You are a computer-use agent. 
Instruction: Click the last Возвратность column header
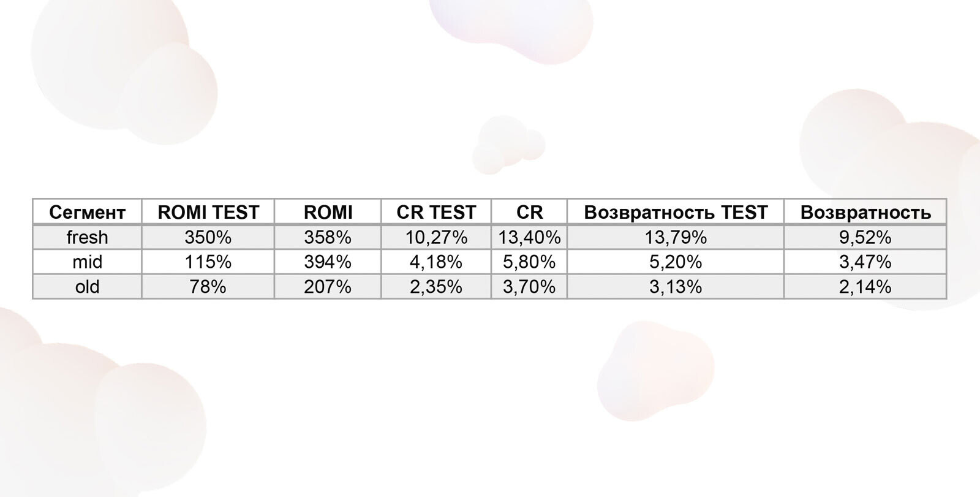(865, 212)
